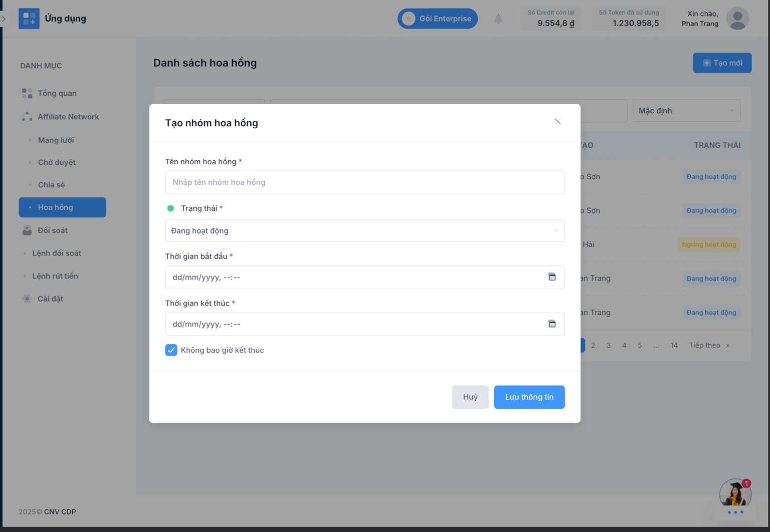This screenshot has height=532, width=770.
Task: Open calendar picker for end time
Action: coord(551,324)
